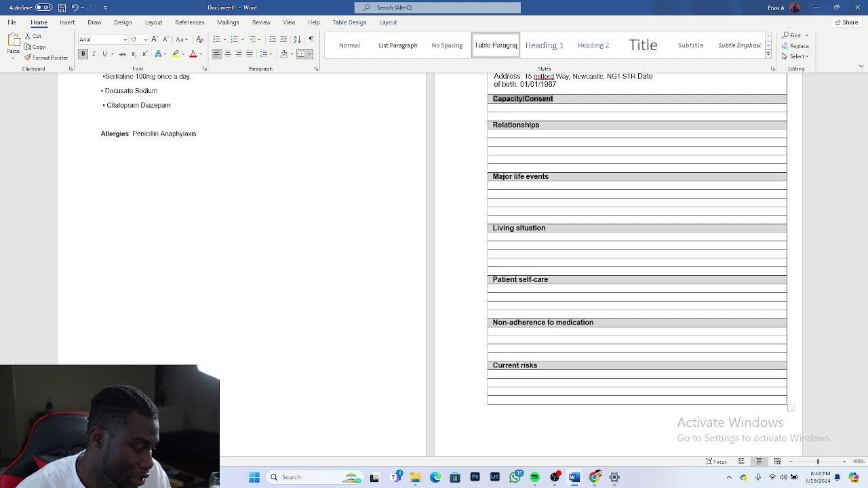Screen dimensions: 868x488
Task: Toggle bold formatting
Action: [x=83, y=54]
